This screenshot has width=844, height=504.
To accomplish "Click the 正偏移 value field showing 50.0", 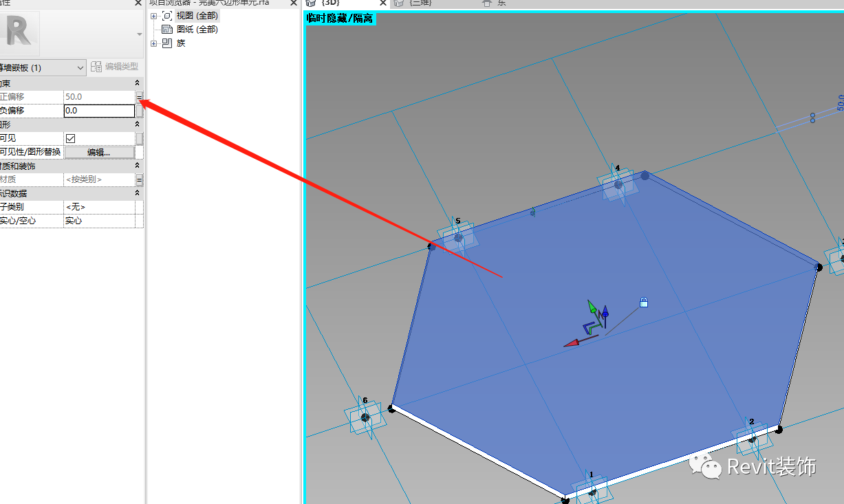I will [99, 97].
